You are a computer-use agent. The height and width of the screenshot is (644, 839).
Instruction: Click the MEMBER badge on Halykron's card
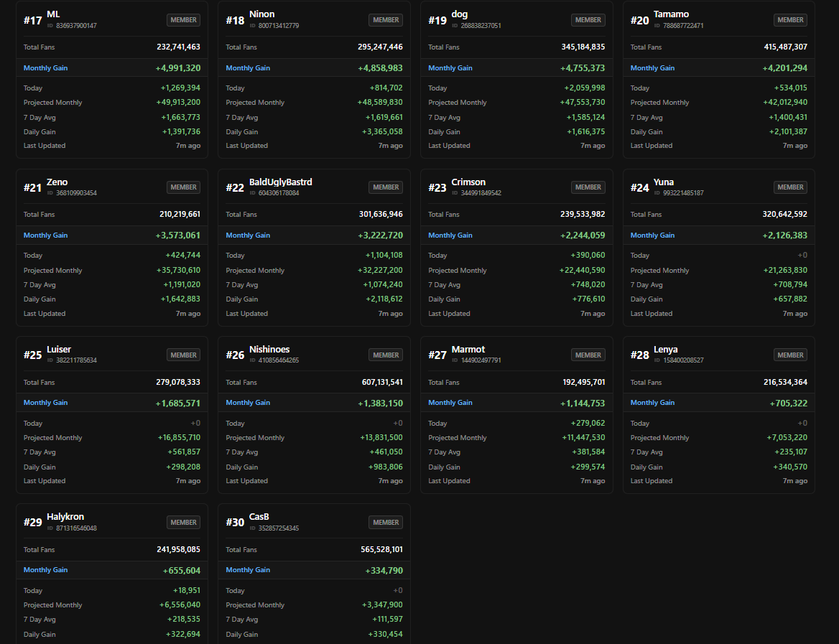[x=184, y=523]
